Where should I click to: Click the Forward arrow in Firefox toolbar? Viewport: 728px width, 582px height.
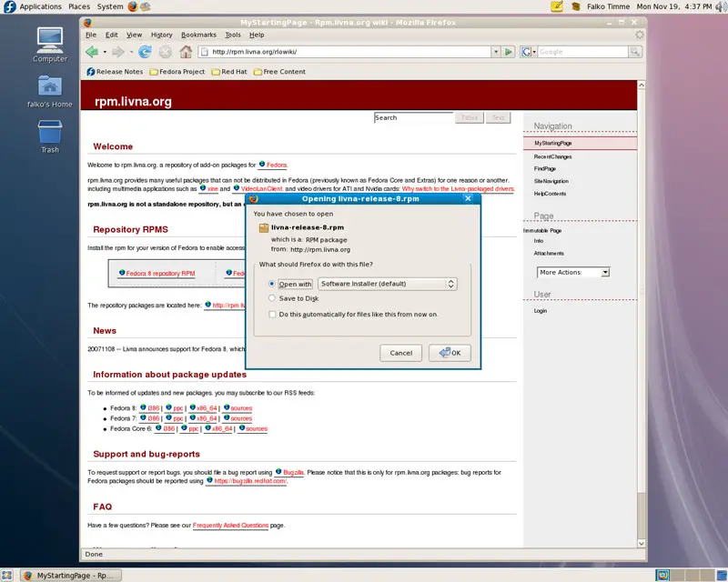[118, 52]
